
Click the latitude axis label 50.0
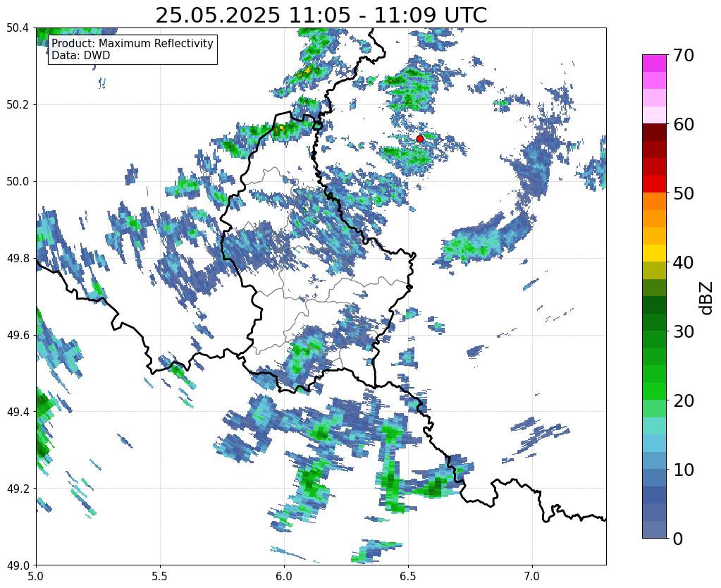(x=18, y=181)
